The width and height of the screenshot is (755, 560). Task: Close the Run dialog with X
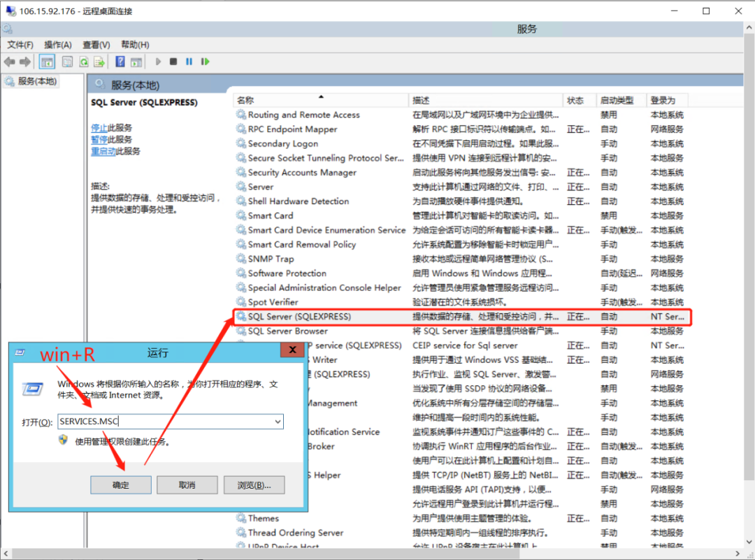(292, 350)
